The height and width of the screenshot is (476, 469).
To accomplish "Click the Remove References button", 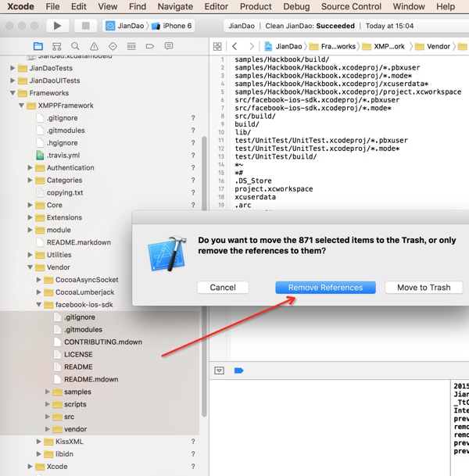I will [325, 288].
